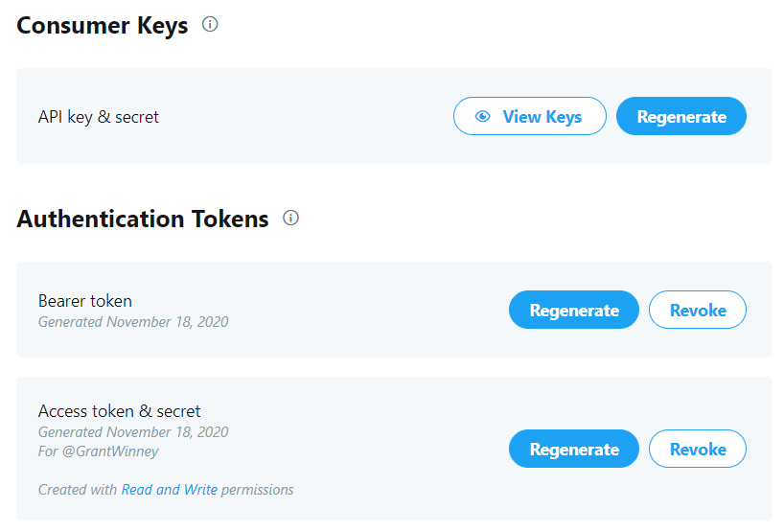Click the Access token & secret label

coord(119,410)
